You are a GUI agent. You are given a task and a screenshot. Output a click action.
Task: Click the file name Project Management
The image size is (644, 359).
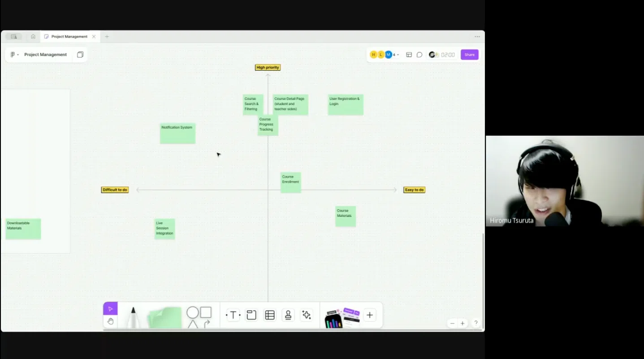pos(45,55)
